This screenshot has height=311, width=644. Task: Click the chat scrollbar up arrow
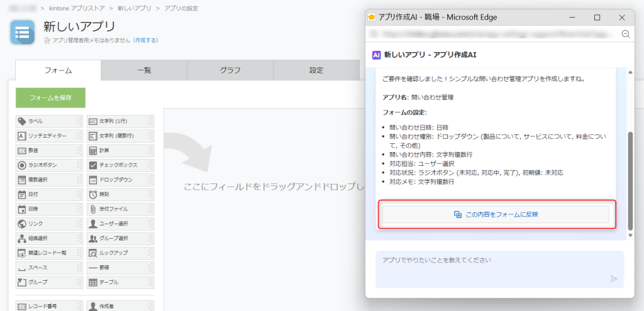coord(630,73)
